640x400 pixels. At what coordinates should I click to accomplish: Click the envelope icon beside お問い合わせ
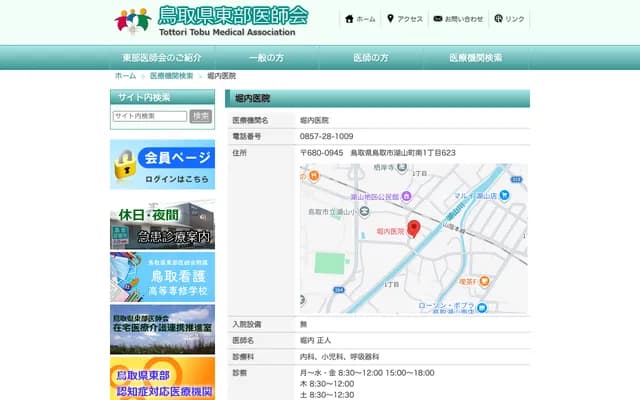tap(438, 19)
